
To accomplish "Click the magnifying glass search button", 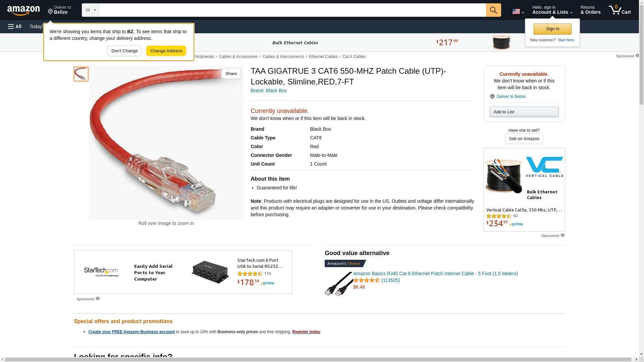I will 493,10.
